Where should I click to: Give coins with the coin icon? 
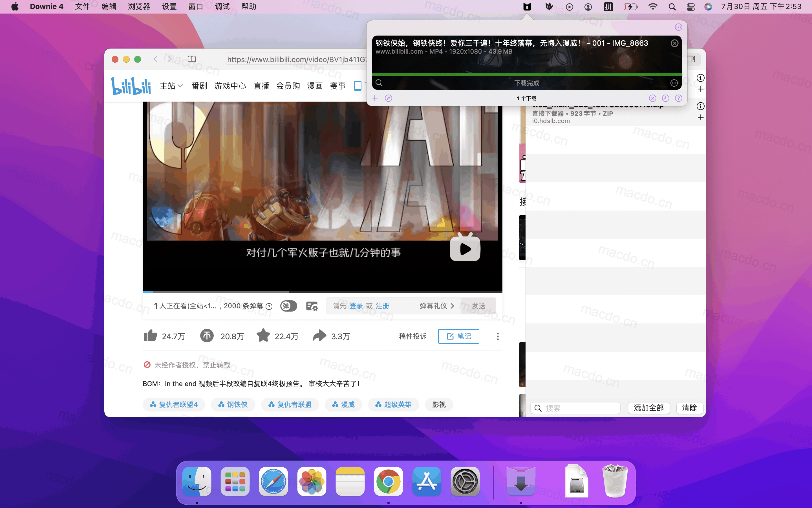[207, 336]
